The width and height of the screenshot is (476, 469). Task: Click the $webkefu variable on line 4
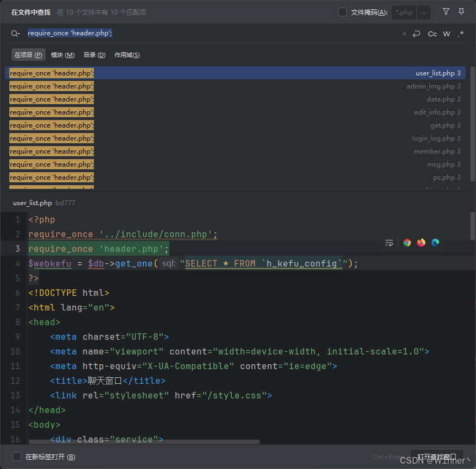coord(50,263)
